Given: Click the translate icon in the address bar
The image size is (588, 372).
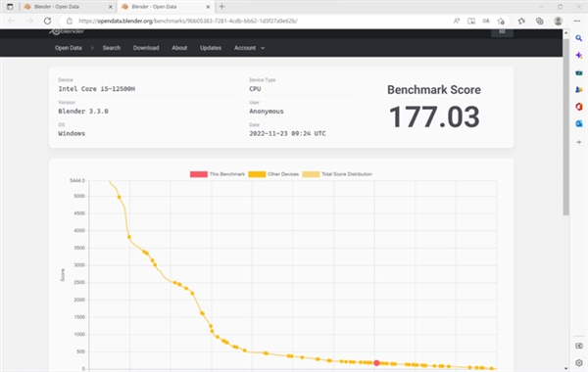Looking at the screenshot, I should point(486,21).
